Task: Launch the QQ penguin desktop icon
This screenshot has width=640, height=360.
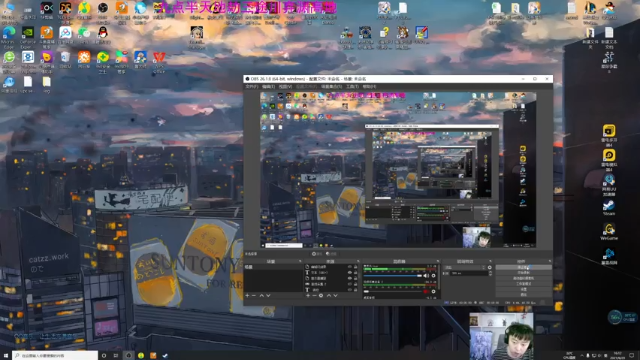Action: click(x=102, y=33)
